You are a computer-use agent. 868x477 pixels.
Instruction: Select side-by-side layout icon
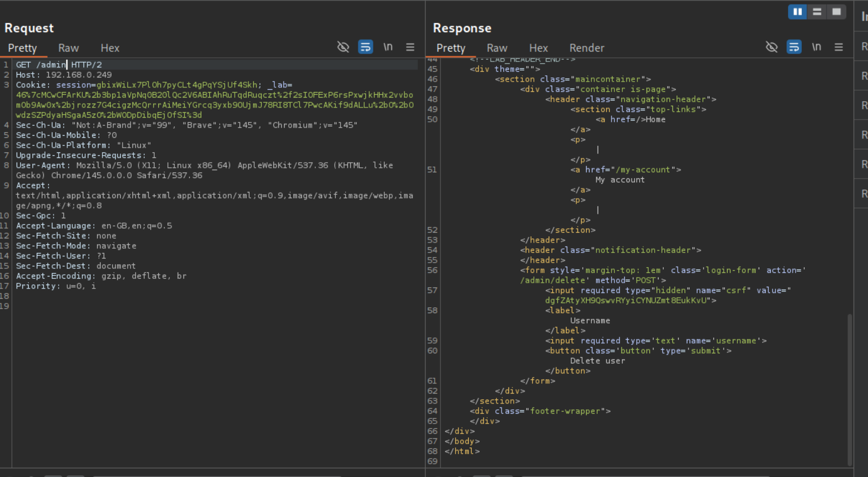797,11
